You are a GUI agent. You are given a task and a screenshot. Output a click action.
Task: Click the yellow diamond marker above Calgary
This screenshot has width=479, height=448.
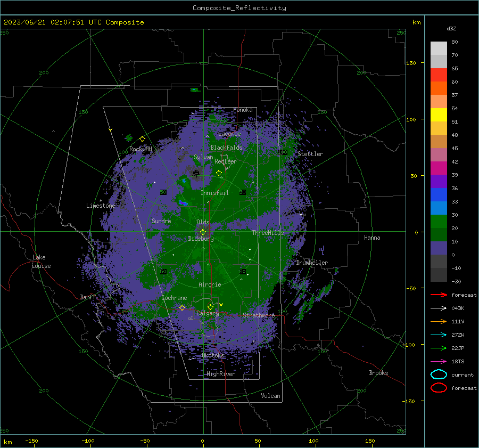click(210, 307)
